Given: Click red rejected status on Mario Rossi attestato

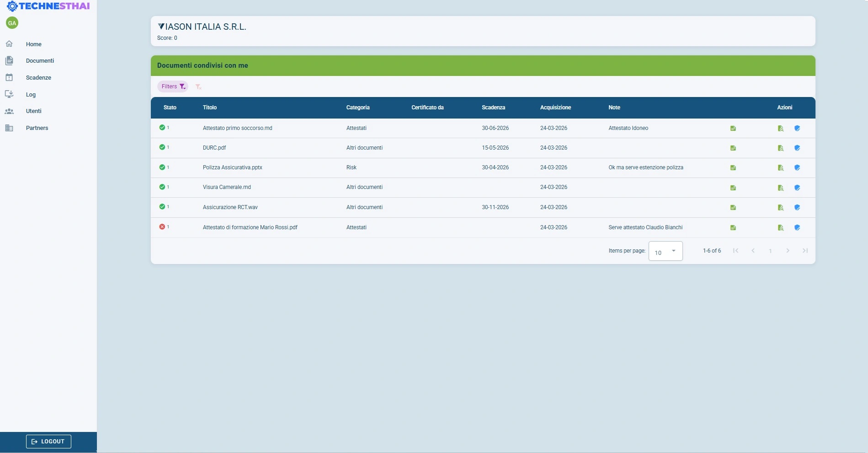Looking at the screenshot, I should [162, 227].
